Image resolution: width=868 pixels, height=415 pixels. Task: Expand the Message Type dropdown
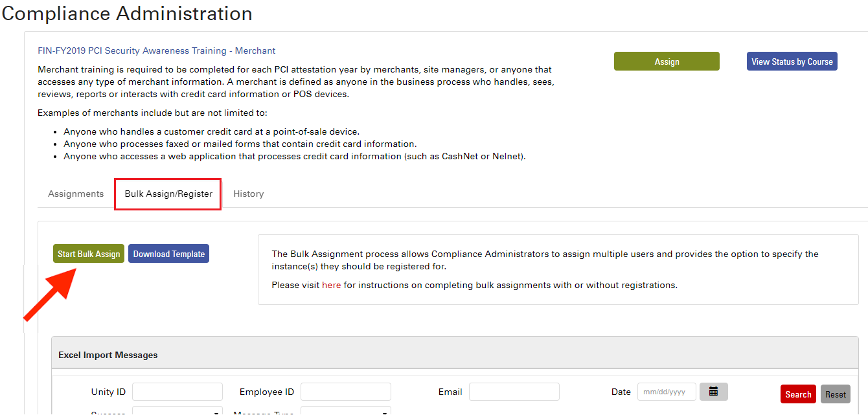(x=345, y=412)
